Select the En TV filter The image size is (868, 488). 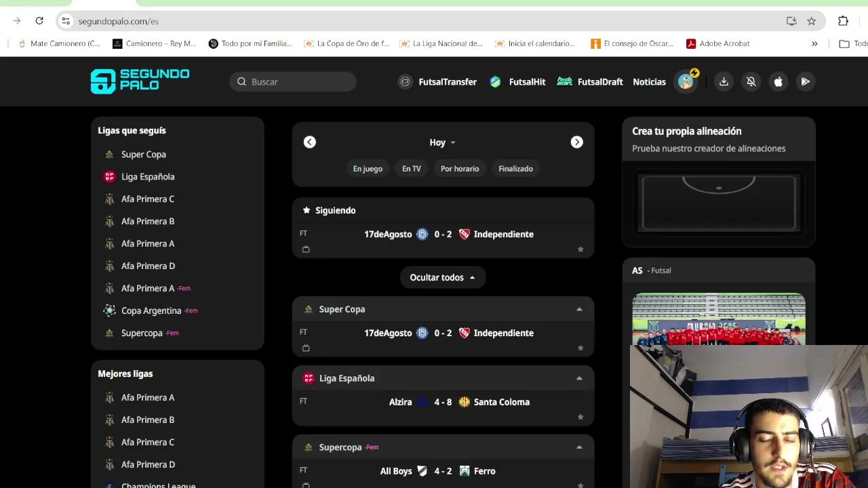coord(411,169)
